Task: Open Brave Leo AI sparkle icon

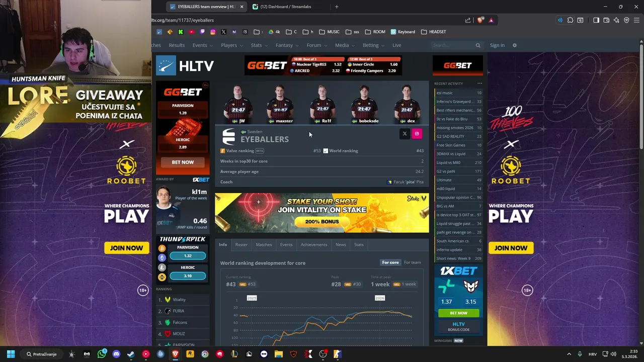Action: 616,20
